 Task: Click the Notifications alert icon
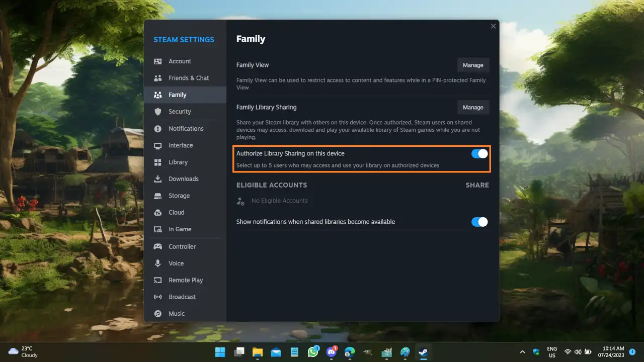click(158, 129)
